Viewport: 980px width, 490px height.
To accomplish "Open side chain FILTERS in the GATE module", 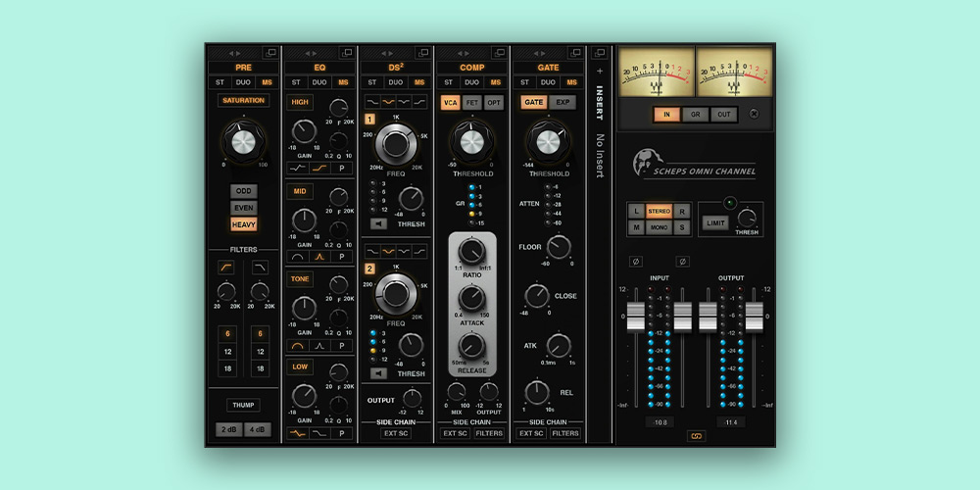I will (565, 433).
